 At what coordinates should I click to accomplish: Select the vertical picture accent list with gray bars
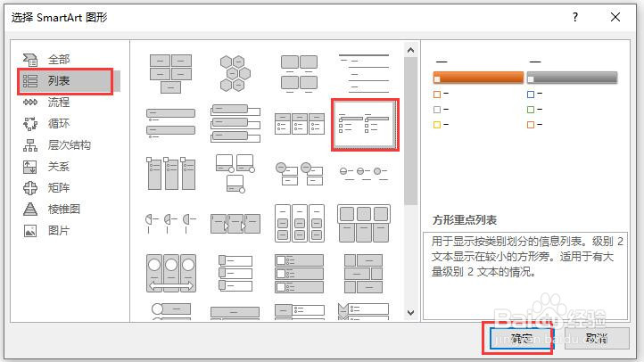point(299,273)
